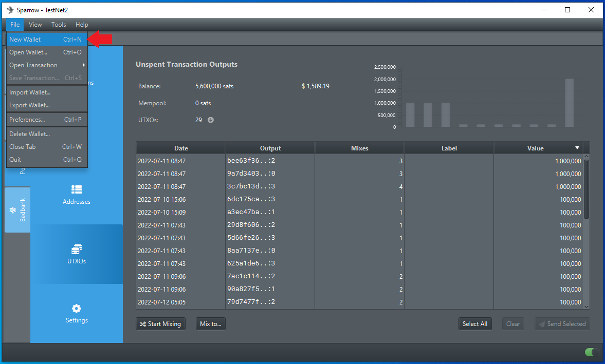Select the 3c7bc13d..:3 output row
The height and width of the screenshot is (364, 605).
click(x=360, y=186)
